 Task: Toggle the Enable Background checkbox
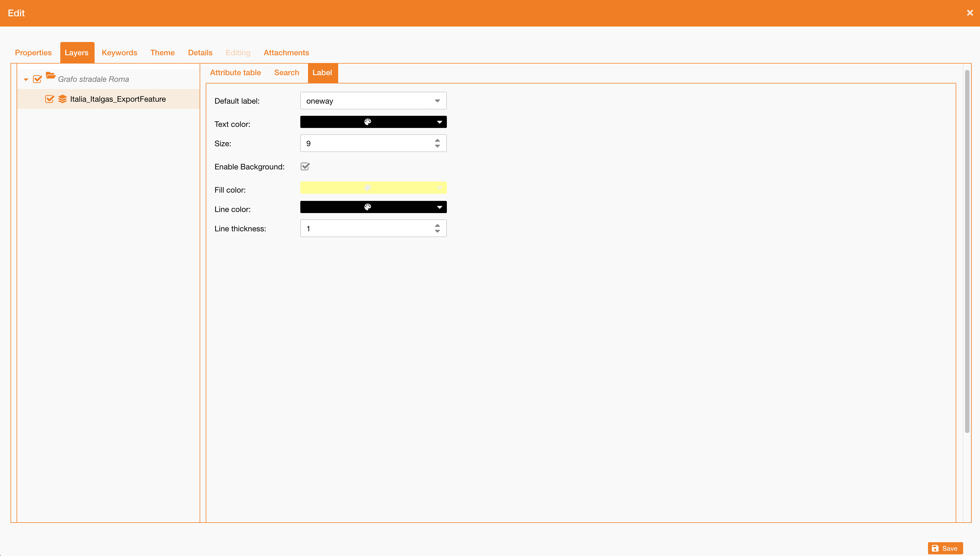click(305, 166)
